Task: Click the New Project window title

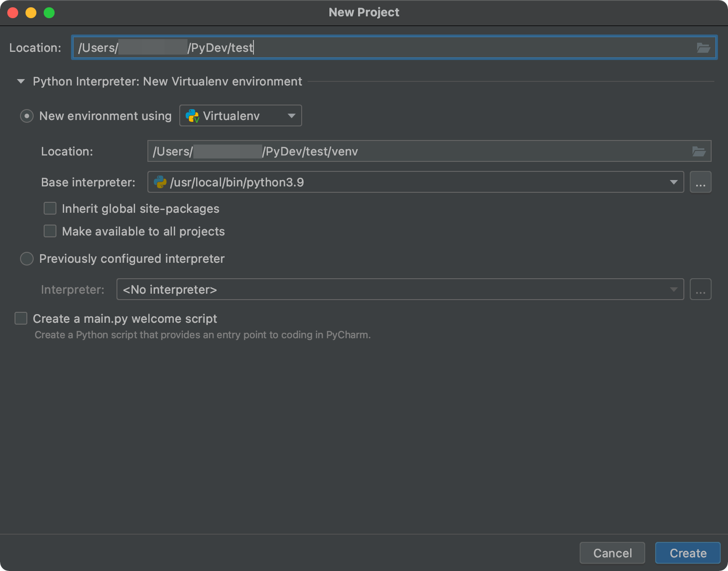Action: pos(364,12)
